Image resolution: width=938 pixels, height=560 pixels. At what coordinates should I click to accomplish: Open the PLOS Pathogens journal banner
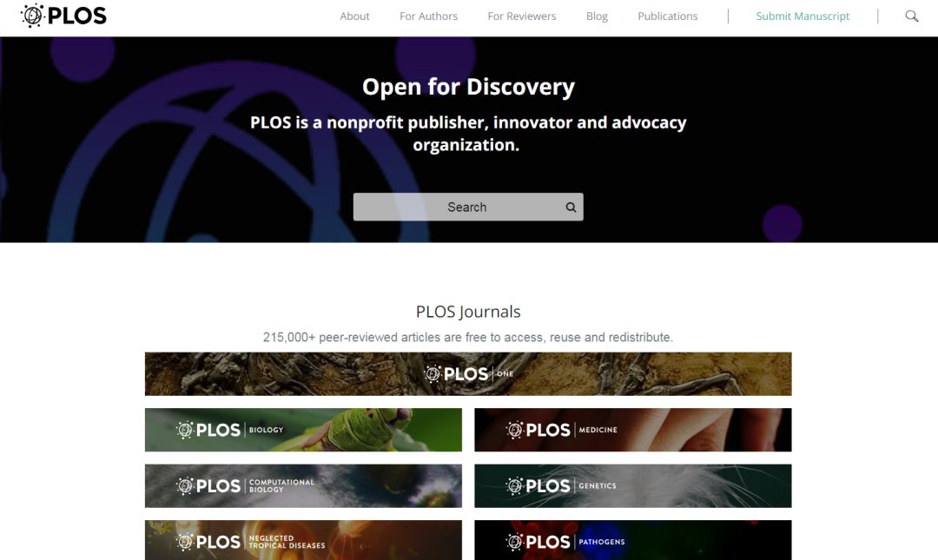point(633,540)
